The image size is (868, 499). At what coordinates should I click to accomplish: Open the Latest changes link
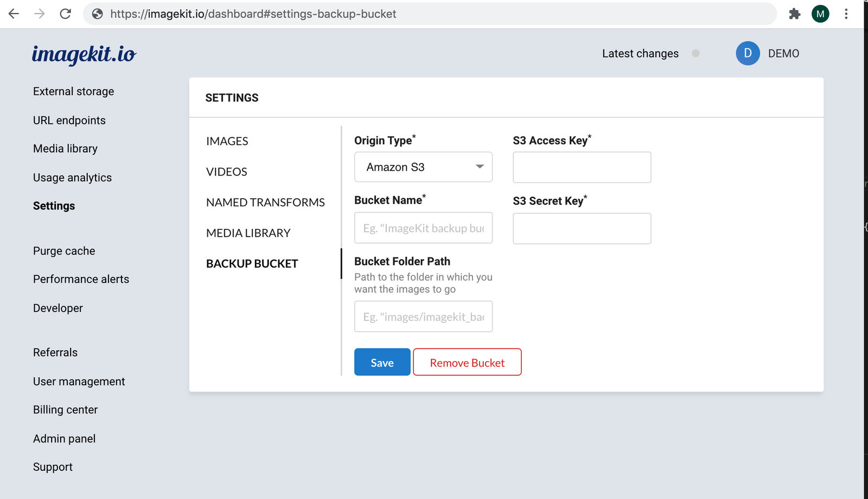(640, 53)
